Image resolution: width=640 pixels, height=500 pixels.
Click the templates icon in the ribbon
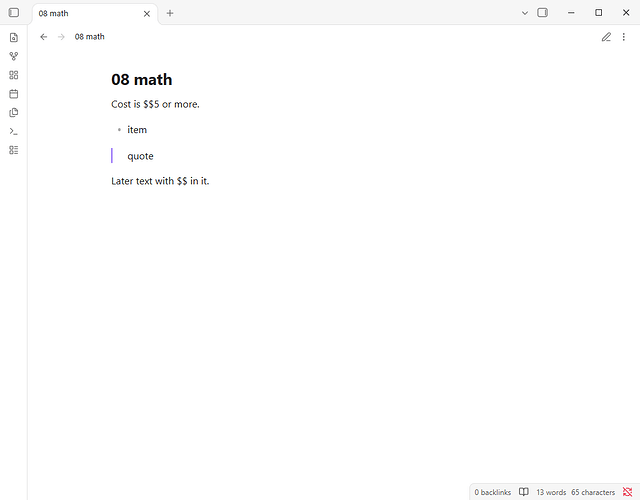14,113
